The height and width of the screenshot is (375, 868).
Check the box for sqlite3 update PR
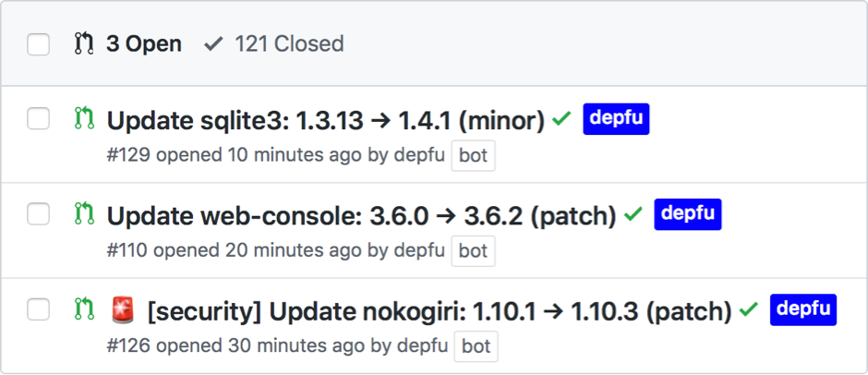click(38, 119)
